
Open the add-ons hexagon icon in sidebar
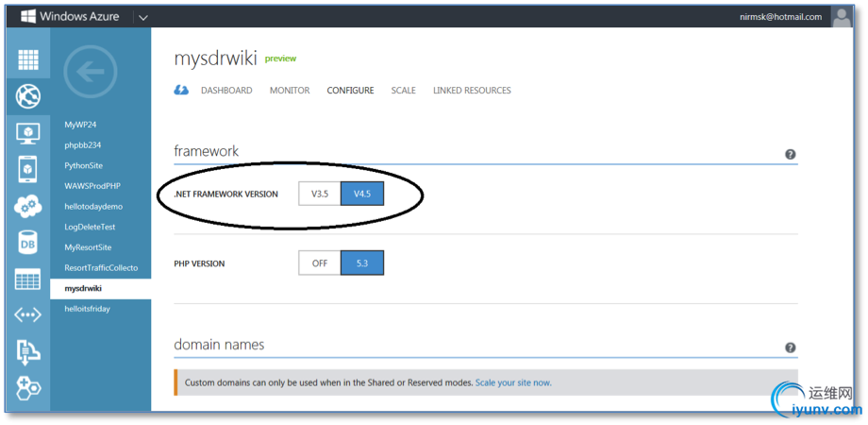[x=28, y=388]
